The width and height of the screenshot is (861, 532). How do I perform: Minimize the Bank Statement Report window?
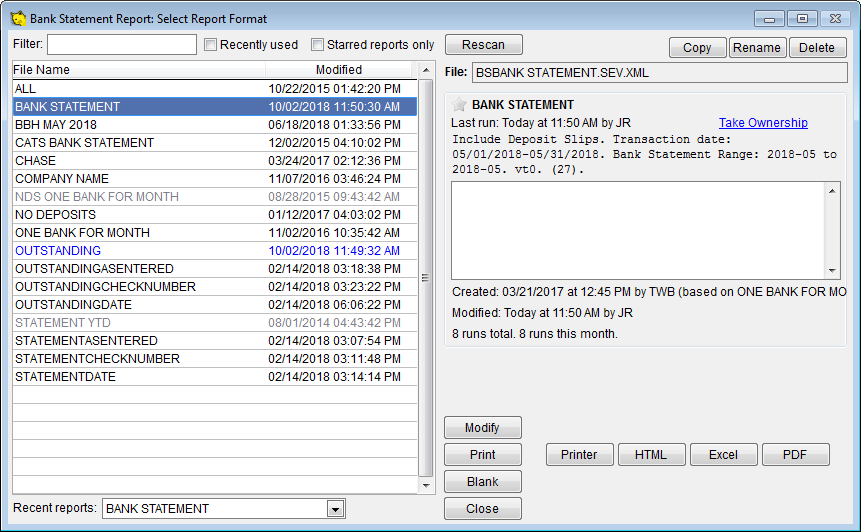click(x=769, y=19)
